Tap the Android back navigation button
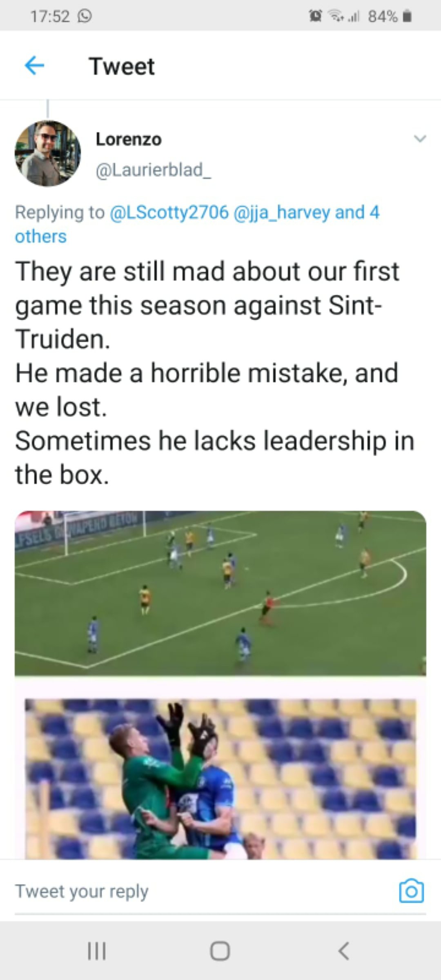 (x=344, y=951)
